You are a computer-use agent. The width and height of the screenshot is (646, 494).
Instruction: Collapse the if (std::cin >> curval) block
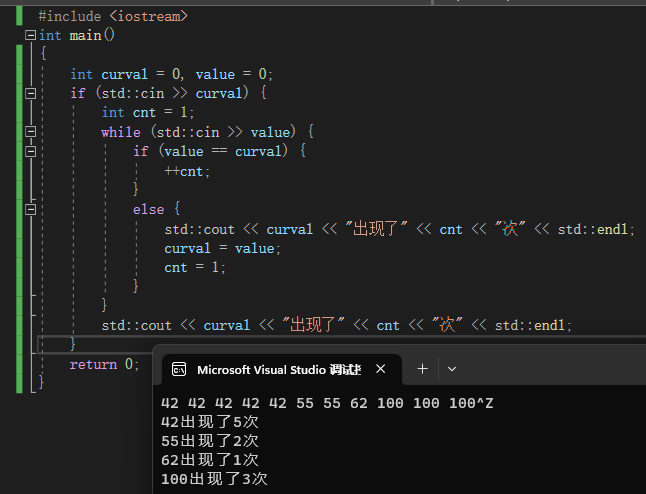(x=30, y=93)
